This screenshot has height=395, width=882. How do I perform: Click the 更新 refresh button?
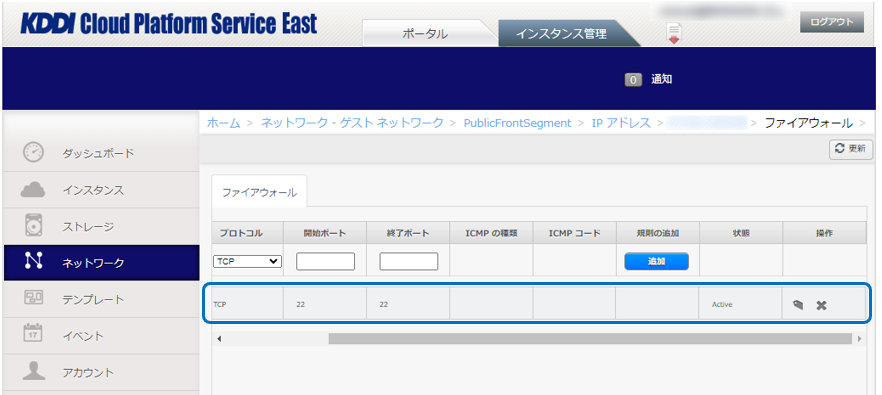coord(850,149)
